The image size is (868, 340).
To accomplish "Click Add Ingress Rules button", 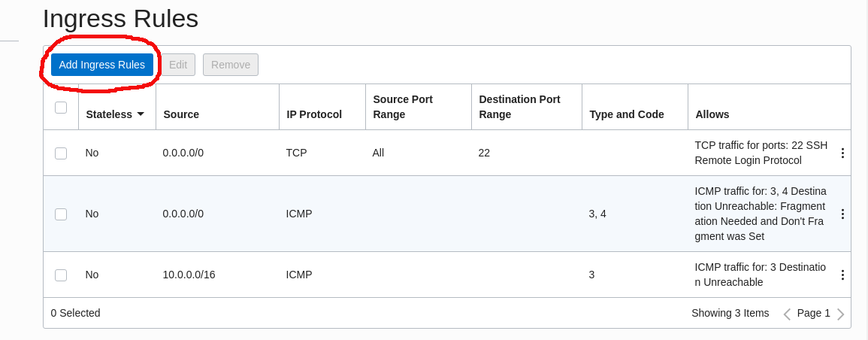I will (102, 65).
